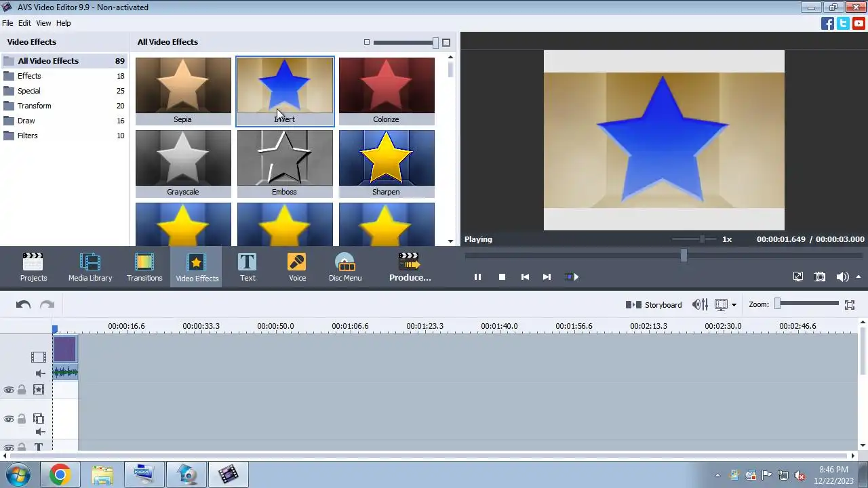Open the Transitions panel
The width and height of the screenshot is (868, 488).
tap(144, 267)
